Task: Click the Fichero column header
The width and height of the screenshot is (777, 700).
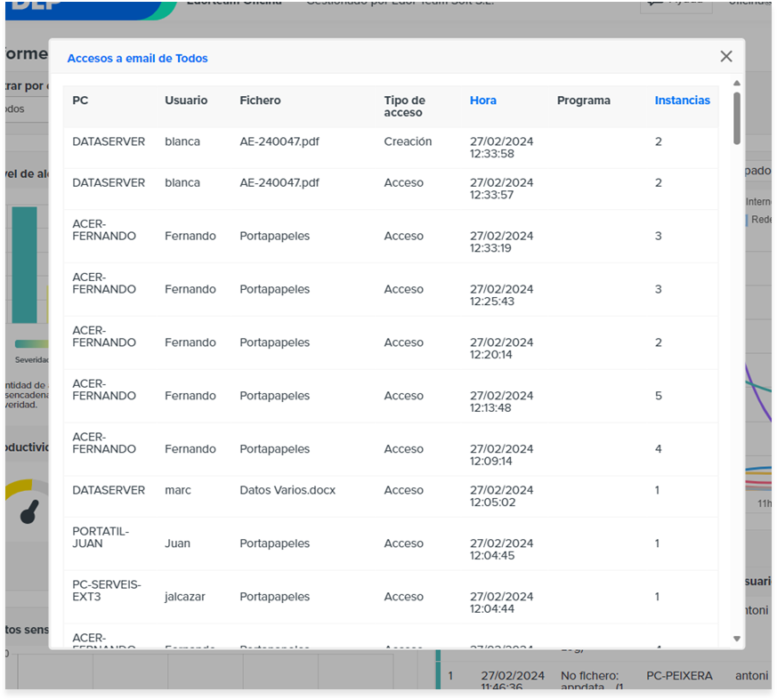Action: [260, 101]
